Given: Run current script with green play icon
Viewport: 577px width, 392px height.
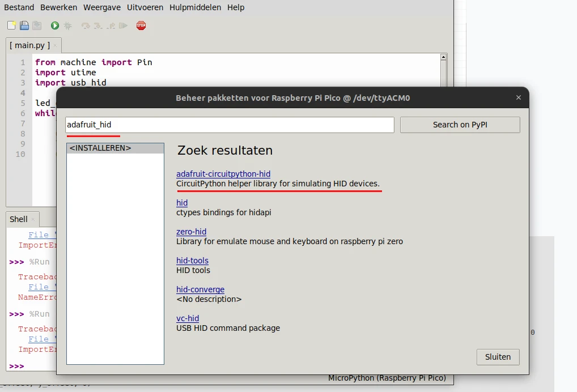Looking at the screenshot, I should click(x=55, y=25).
